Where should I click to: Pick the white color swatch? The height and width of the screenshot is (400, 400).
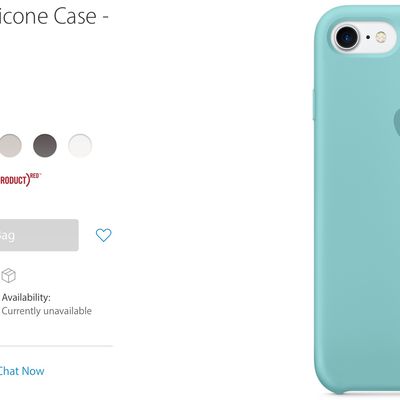coord(80,145)
